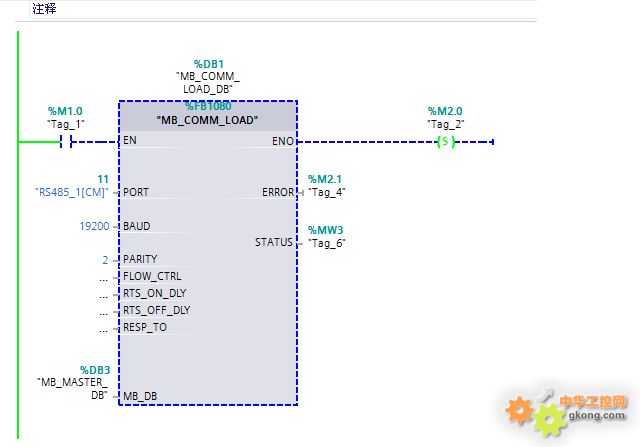Viewport: 640px width, 447px height.
Task: Click the BAUD parameter label
Action: tap(137, 226)
